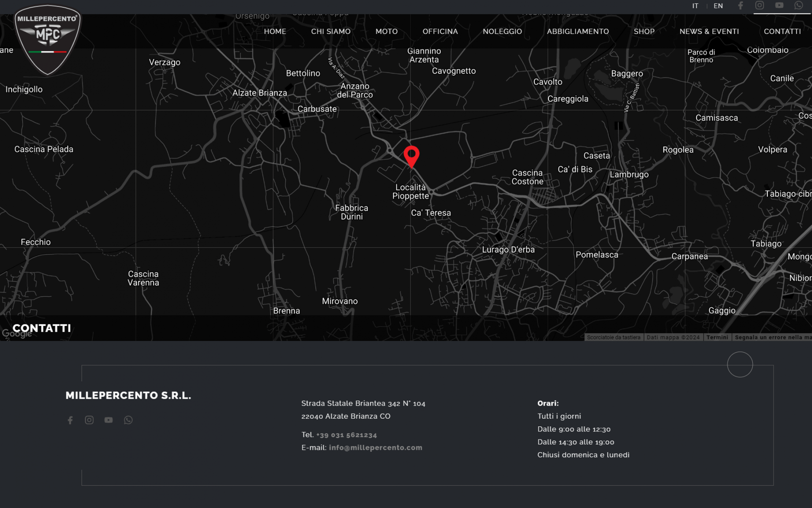Open Instagram from the top header icons

760,5
